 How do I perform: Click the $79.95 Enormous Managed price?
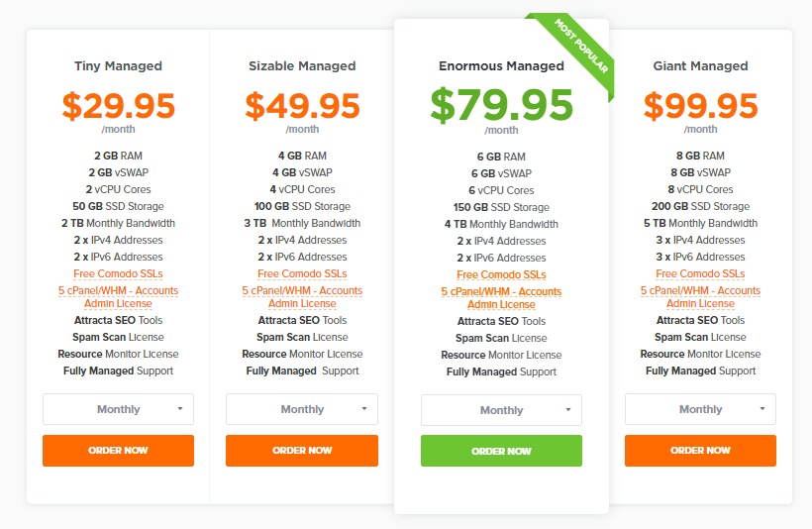[x=501, y=105]
